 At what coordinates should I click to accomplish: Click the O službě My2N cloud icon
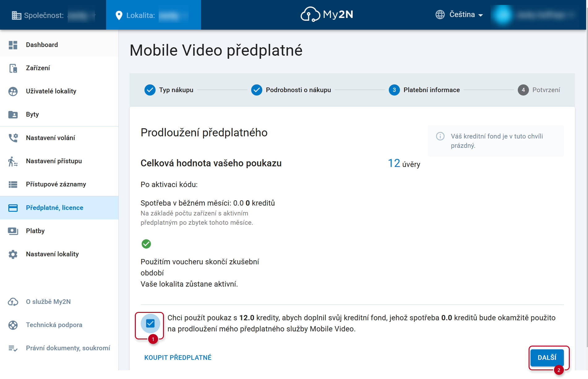click(x=13, y=302)
